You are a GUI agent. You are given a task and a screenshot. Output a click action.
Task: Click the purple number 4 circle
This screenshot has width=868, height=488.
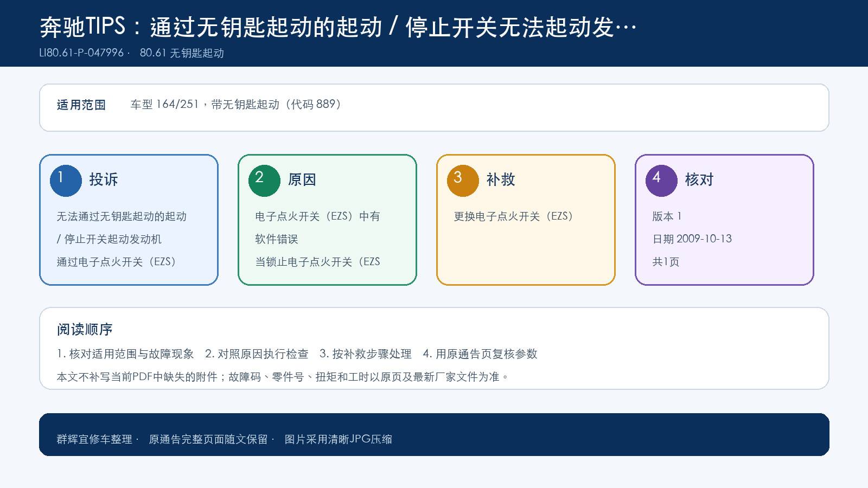point(661,181)
